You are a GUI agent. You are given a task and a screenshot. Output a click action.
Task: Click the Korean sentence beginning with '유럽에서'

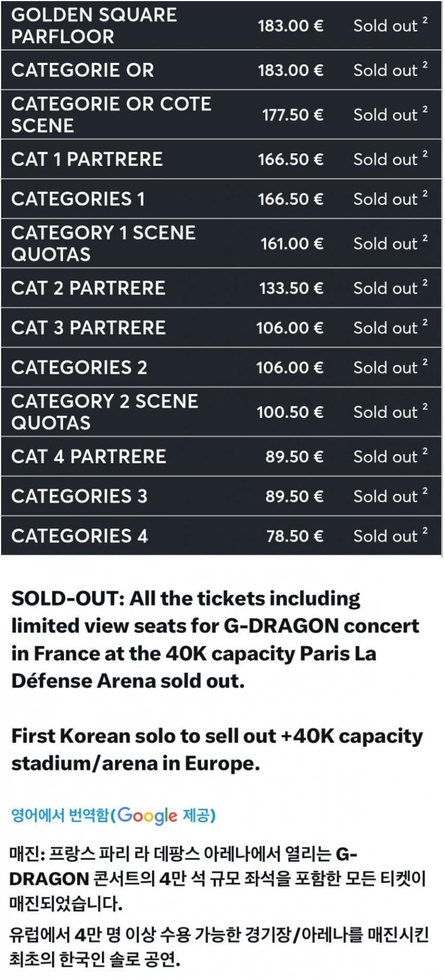(x=217, y=946)
